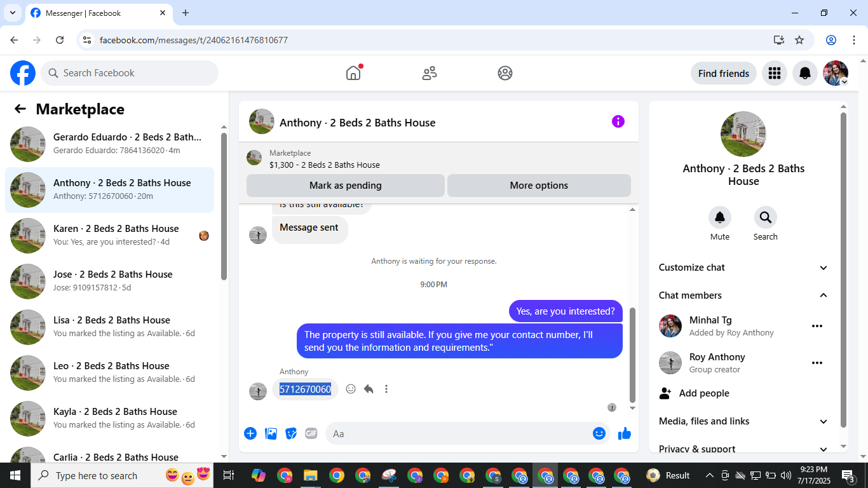
Task: Attach a file using the image icon
Action: [271, 433]
